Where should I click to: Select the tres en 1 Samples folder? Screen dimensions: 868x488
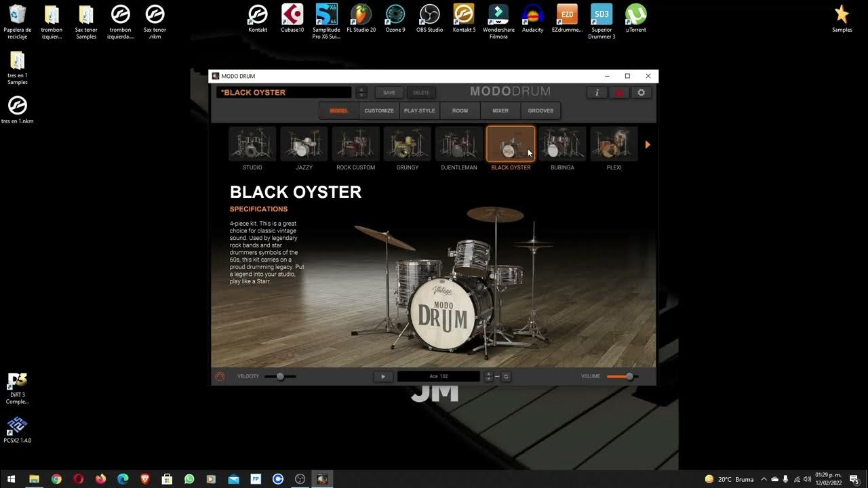tap(17, 68)
